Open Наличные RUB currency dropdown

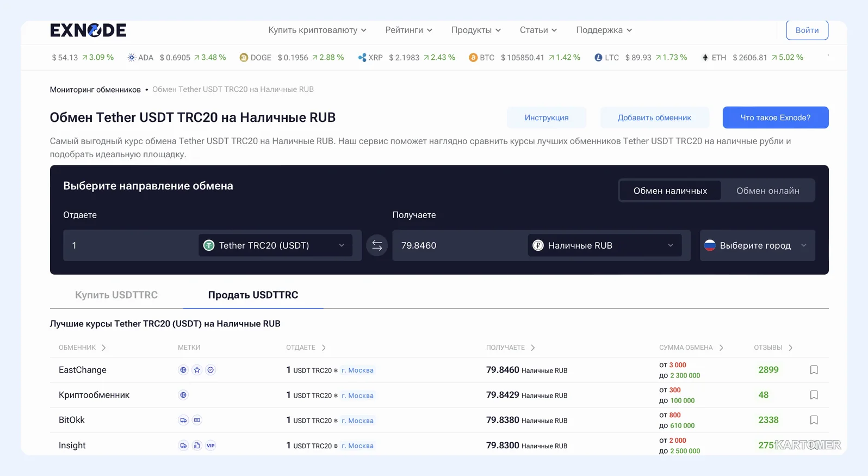tap(604, 245)
